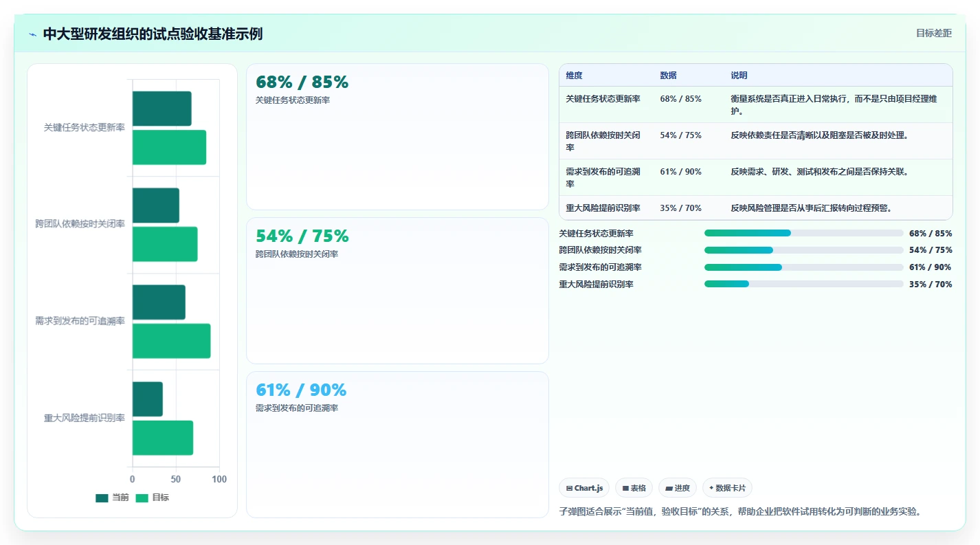
Task: Select the 进度 chip
Action: (678, 488)
